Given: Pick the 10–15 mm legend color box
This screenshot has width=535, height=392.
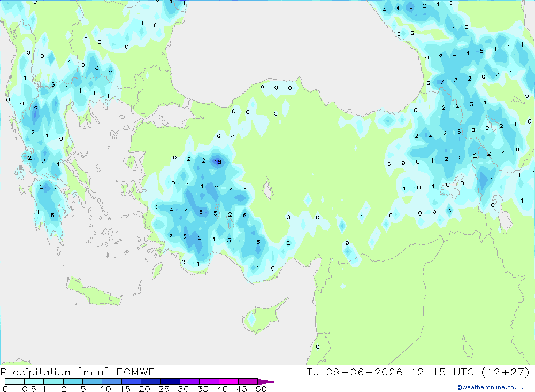Looking at the screenshot, I should 112,381.
